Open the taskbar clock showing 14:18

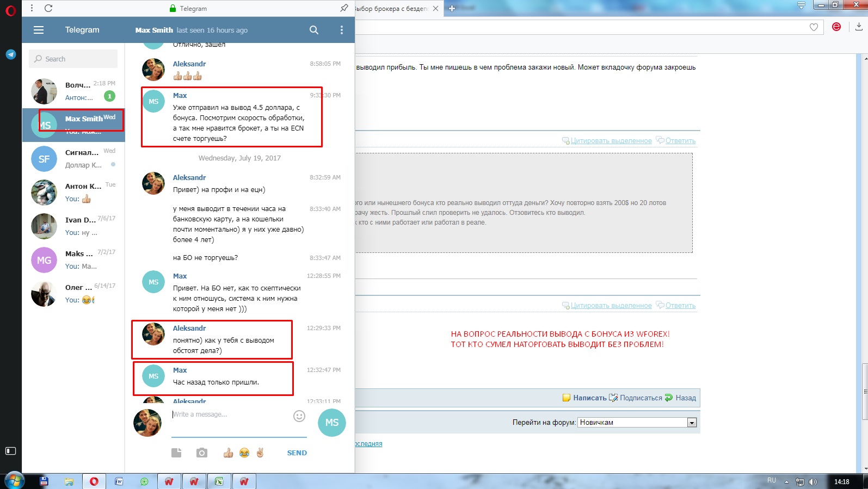point(842,481)
